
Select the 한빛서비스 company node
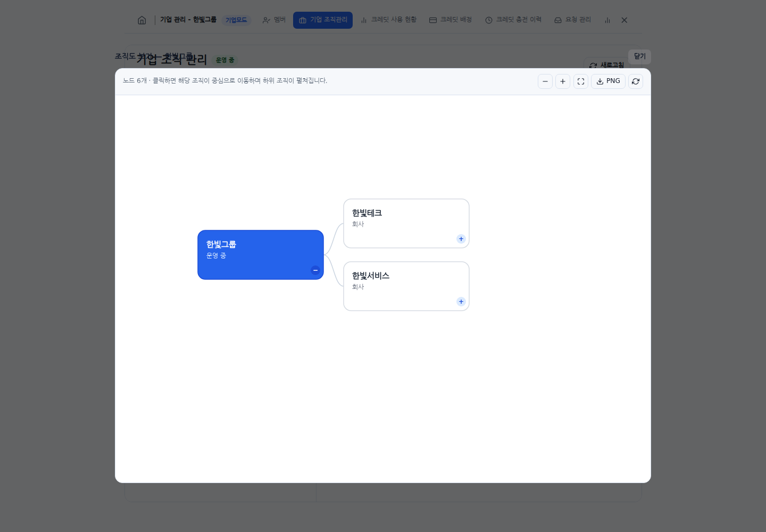coord(406,286)
